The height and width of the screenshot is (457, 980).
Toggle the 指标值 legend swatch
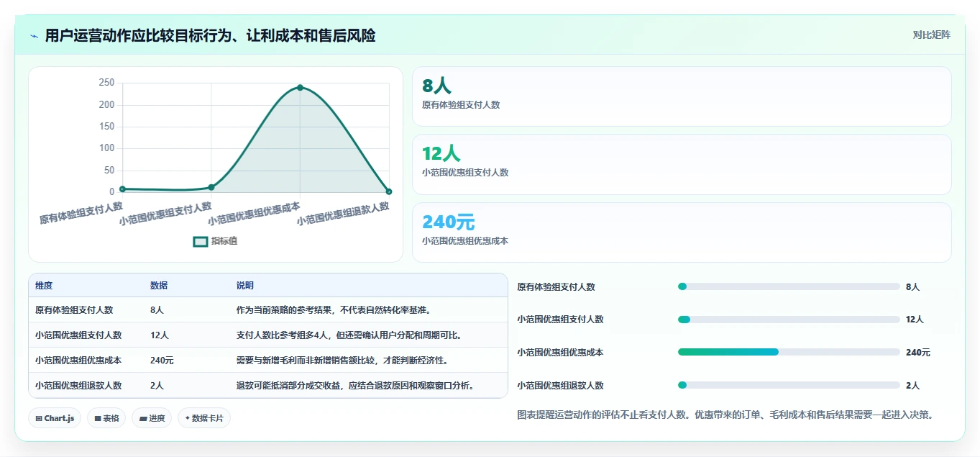[201, 241]
